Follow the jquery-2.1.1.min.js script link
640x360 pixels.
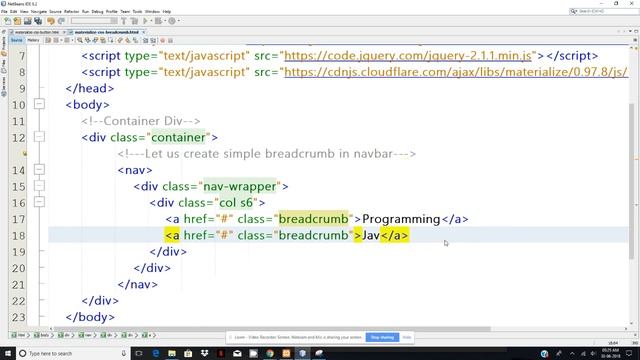click(x=408, y=56)
